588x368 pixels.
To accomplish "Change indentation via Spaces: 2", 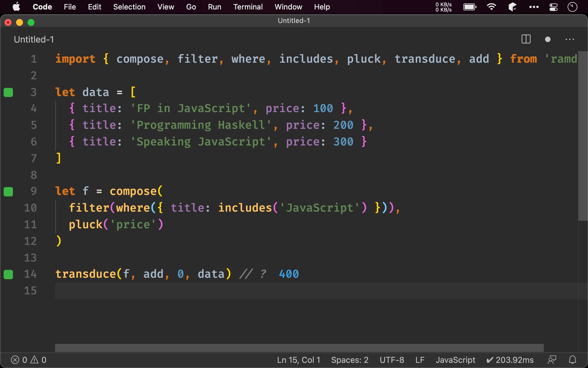I will tap(350, 360).
